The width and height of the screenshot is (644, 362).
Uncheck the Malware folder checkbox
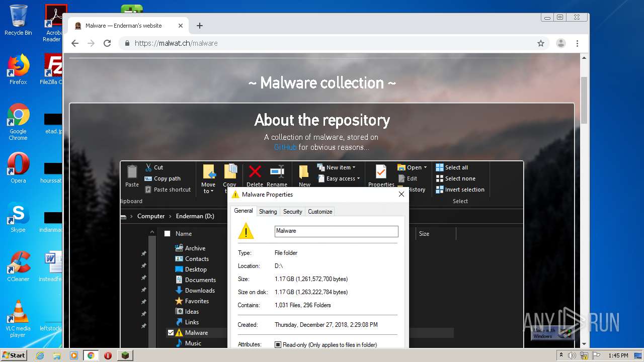[171, 333]
